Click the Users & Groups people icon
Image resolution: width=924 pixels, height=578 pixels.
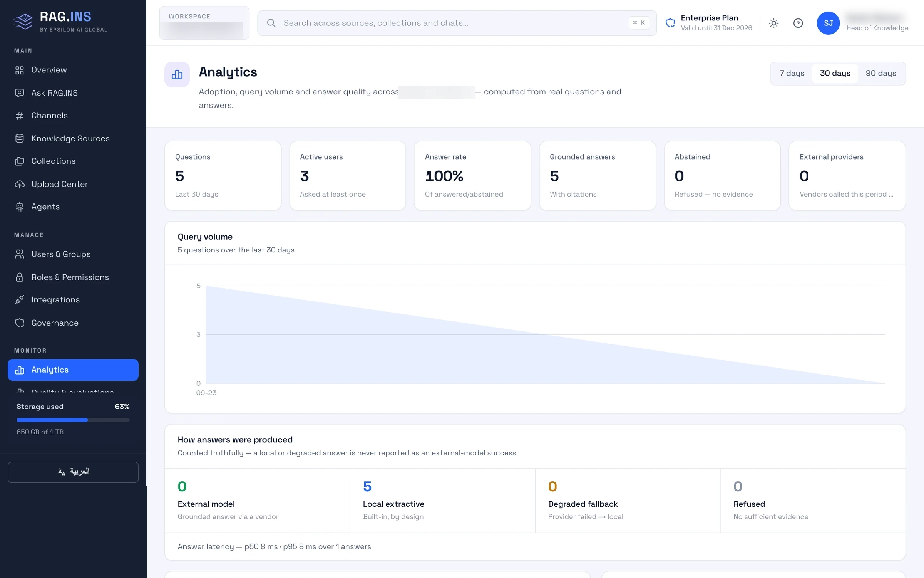tap(20, 254)
